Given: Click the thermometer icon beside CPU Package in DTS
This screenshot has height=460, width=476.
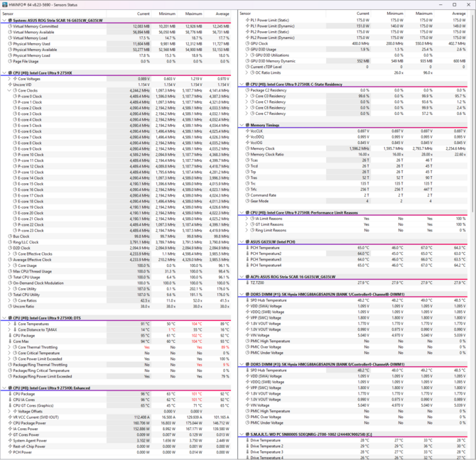Looking at the screenshot, I should [10, 335].
